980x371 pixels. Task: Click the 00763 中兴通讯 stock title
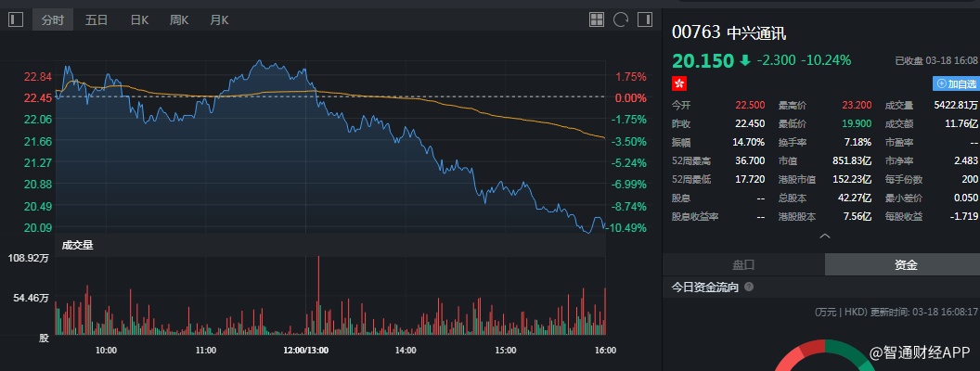[x=729, y=32]
